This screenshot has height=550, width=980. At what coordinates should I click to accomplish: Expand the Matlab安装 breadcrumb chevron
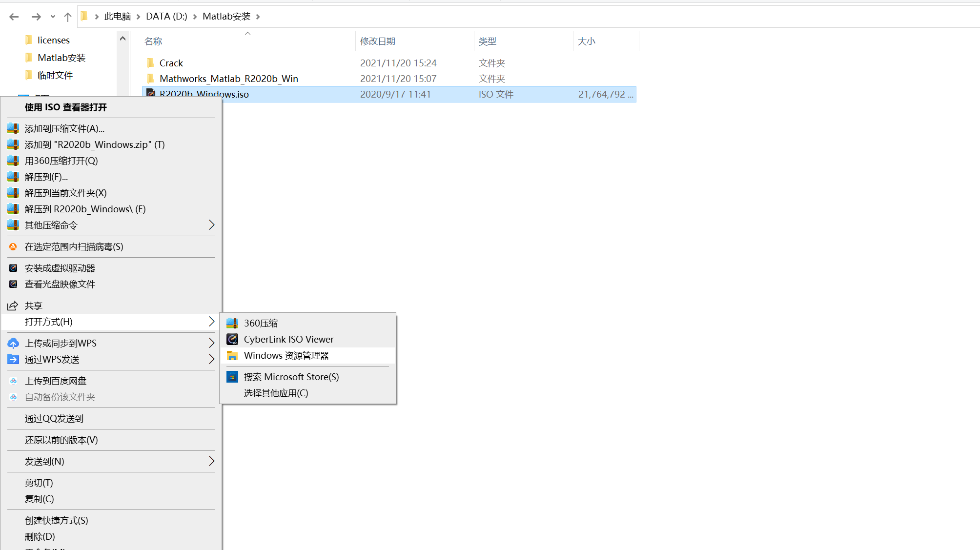[x=258, y=17]
